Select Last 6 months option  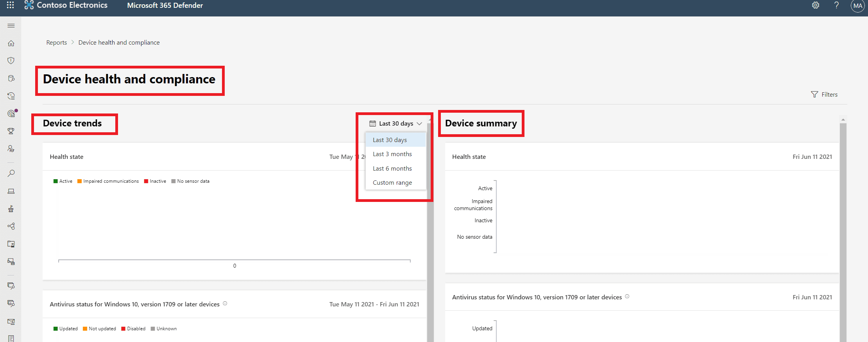[392, 169]
